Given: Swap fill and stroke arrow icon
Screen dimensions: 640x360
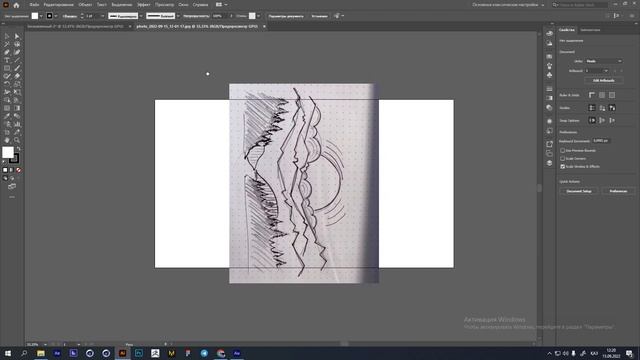Looking at the screenshot, I should (18, 149).
